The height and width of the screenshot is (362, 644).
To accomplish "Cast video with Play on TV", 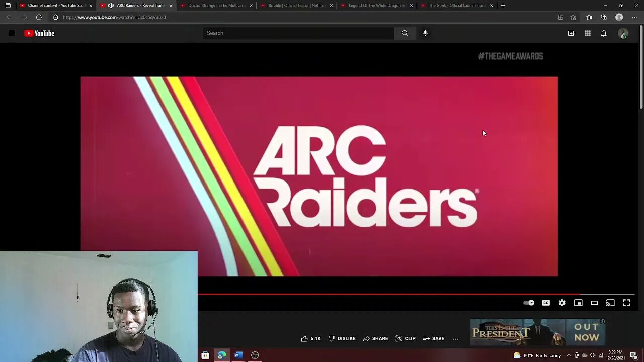I will coord(610,303).
